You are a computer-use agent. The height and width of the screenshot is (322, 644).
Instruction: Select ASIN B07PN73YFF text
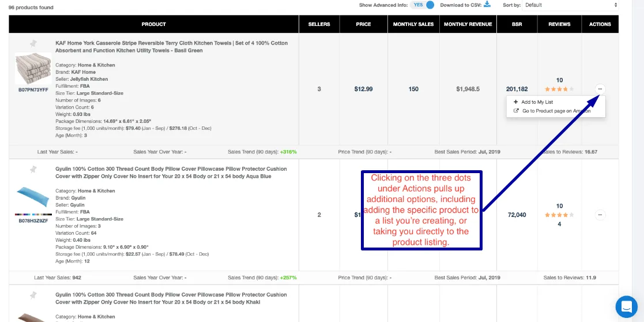pos(33,89)
